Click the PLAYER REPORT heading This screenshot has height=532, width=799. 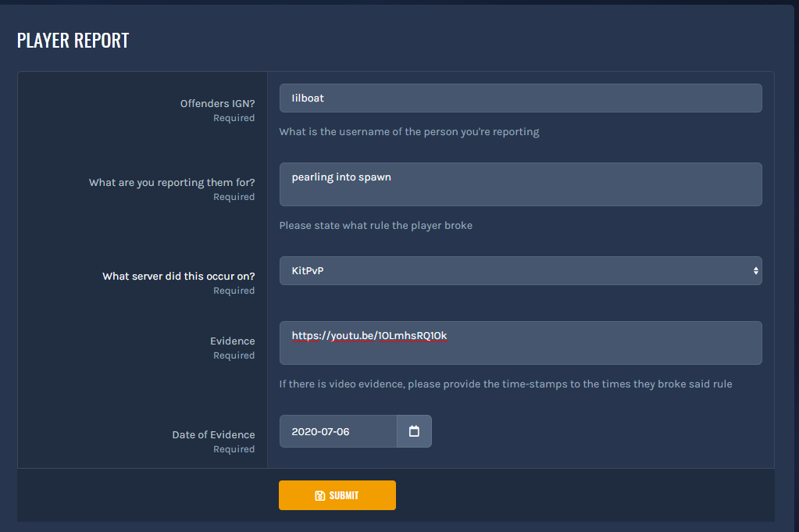click(73, 41)
